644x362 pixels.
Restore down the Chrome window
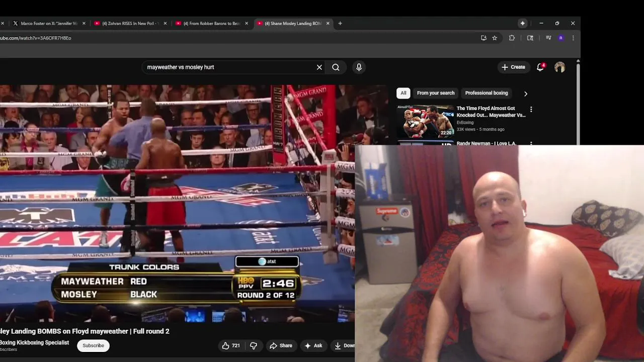[x=557, y=23]
